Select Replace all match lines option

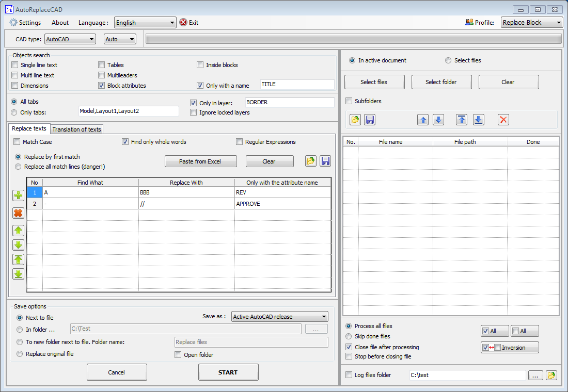18,167
